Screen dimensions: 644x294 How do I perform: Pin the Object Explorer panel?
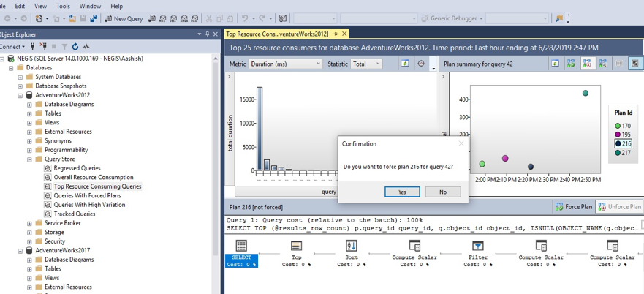(x=207, y=34)
